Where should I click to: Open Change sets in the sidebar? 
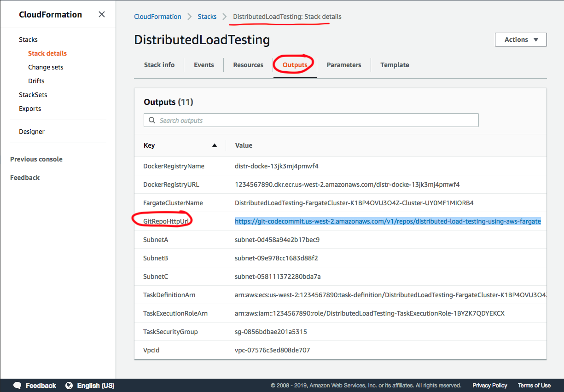click(46, 67)
